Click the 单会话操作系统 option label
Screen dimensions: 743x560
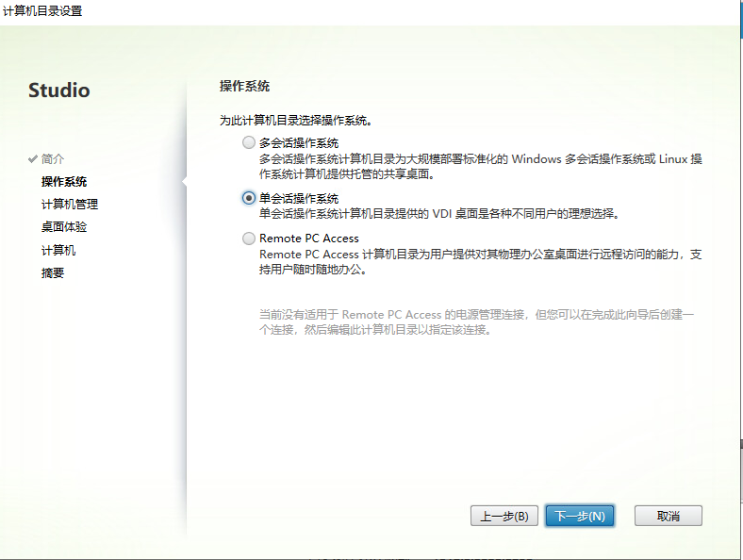(x=299, y=198)
